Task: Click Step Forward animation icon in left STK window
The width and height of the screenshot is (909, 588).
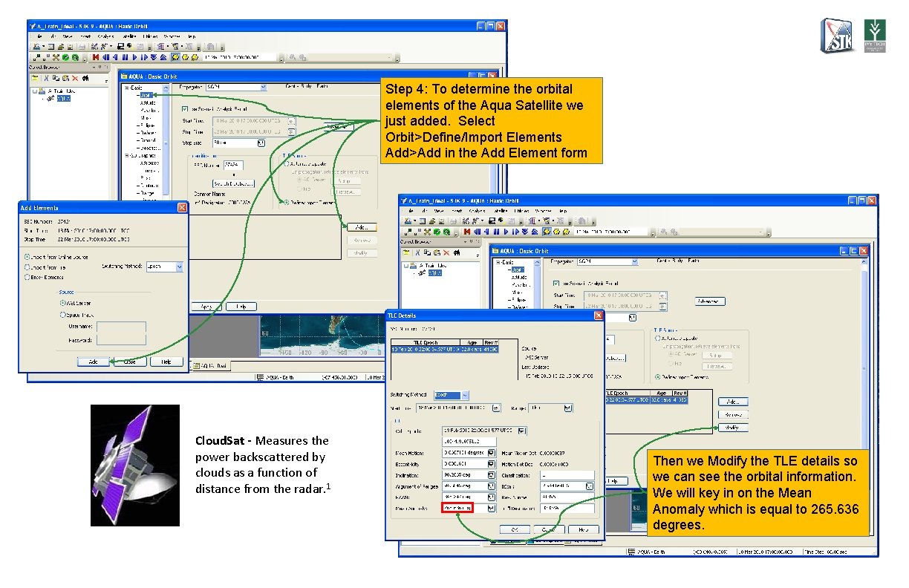Action: pyautogui.click(x=144, y=57)
